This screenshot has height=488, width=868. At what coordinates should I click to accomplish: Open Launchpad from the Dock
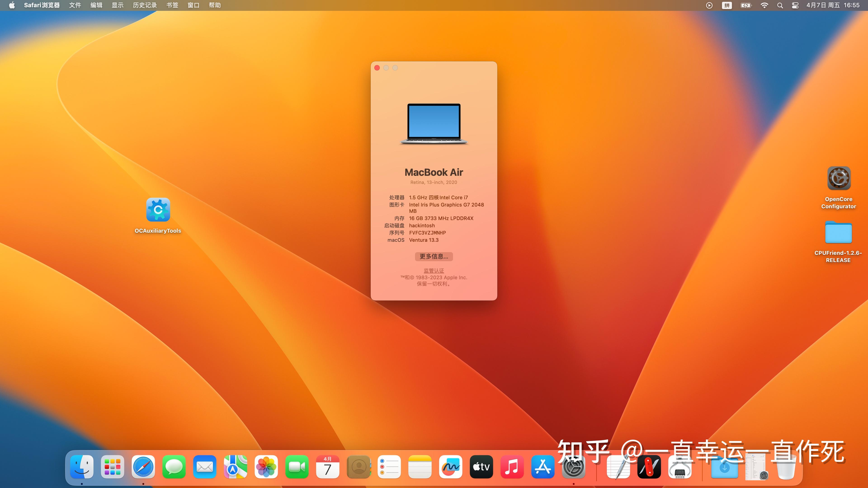pyautogui.click(x=112, y=467)
